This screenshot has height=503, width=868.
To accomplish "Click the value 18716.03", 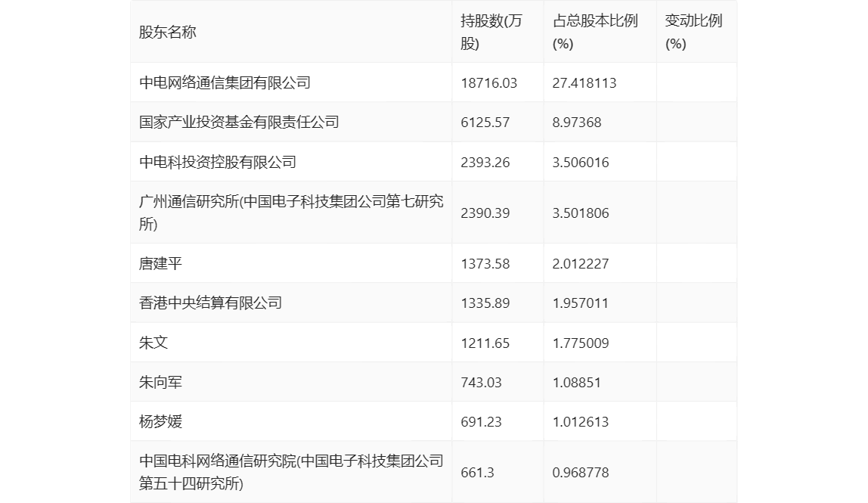I will (488, 83).
